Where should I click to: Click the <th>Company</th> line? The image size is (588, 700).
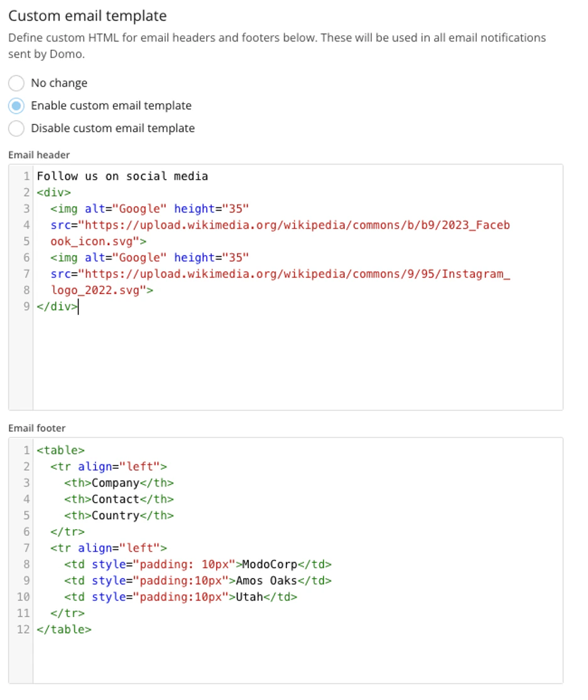(119, 483)
